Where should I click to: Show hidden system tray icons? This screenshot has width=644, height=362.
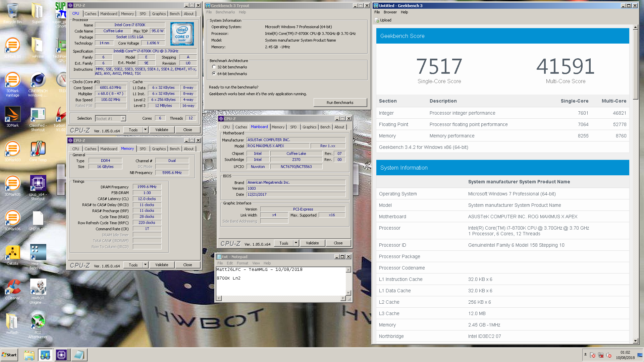586,355
